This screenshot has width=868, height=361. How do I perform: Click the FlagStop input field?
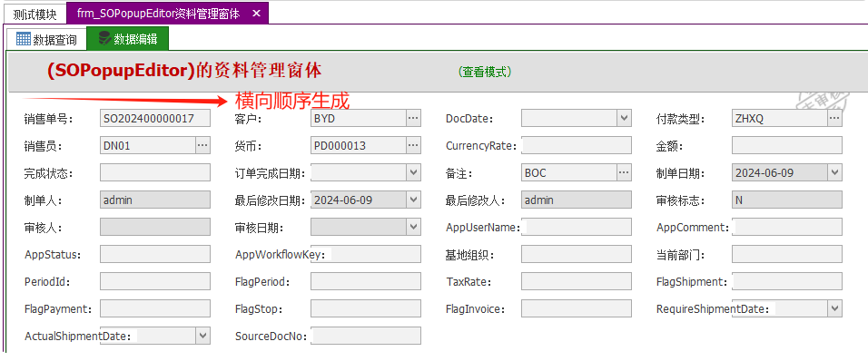(366, 308)
